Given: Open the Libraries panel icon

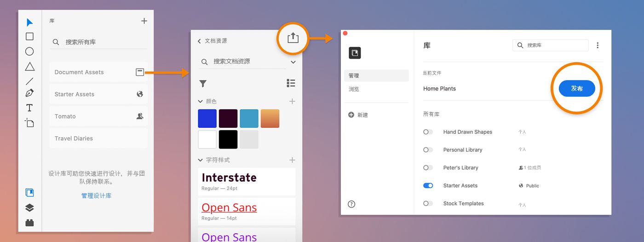Looking at the screenshot, I should tap(29, 192).
